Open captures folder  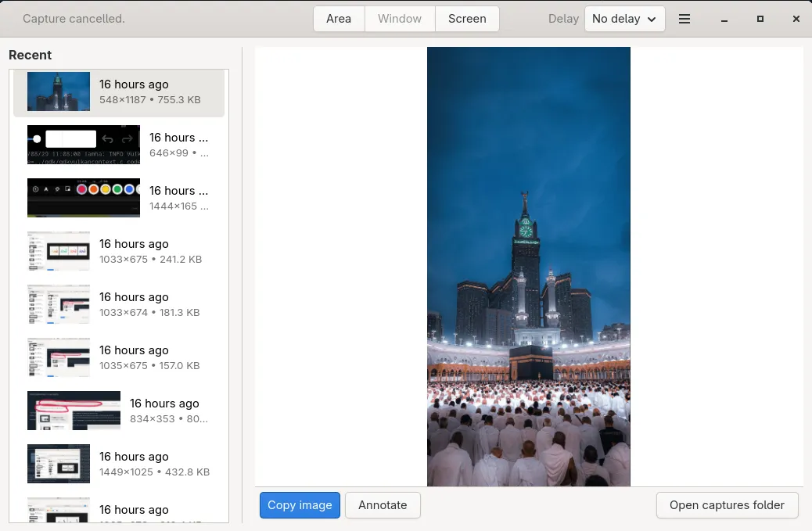tap(727, 505)
